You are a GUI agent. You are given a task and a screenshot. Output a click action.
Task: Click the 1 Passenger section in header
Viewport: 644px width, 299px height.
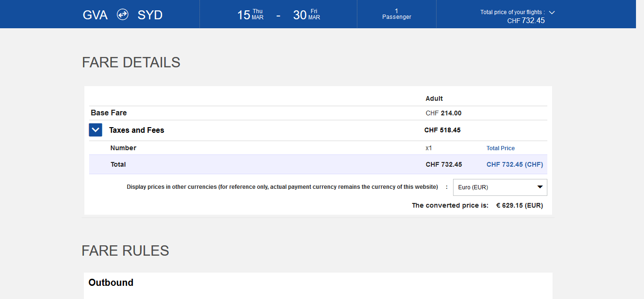coord(396,14)
